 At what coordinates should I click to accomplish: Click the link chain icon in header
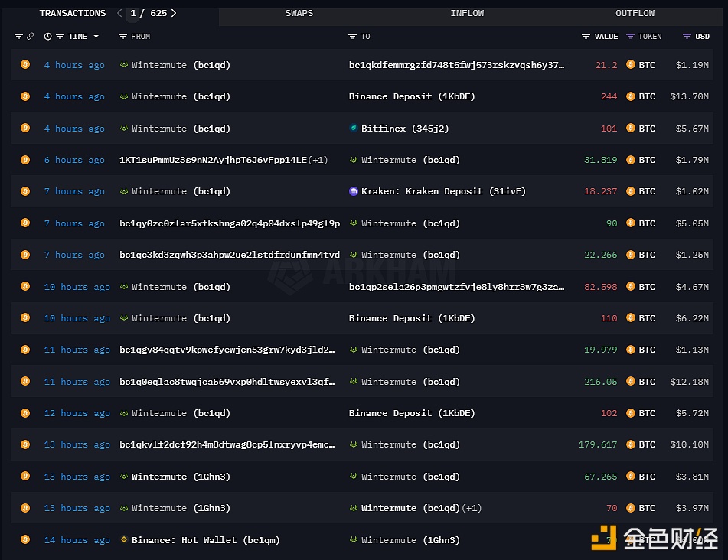tap(30, 36)
